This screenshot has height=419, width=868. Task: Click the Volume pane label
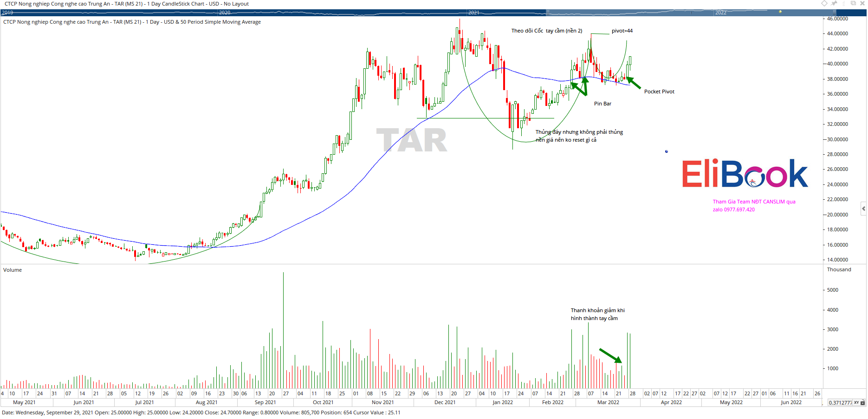pyautogui.click(x=13, y=270)
